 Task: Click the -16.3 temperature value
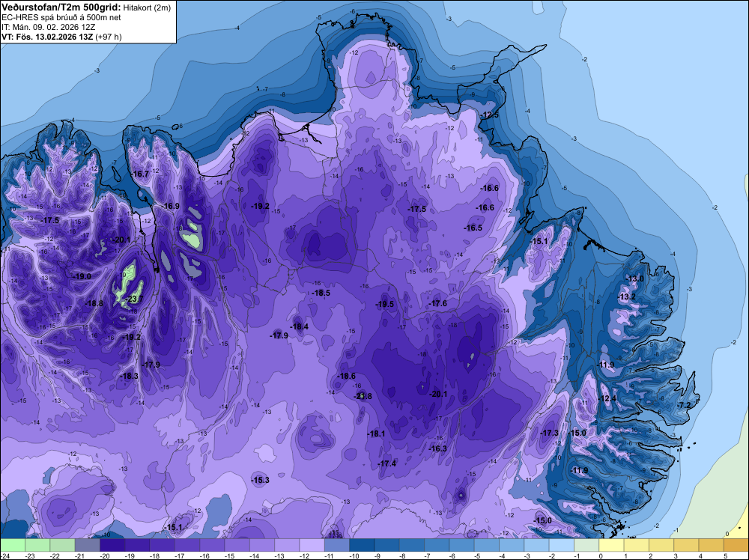coord(437,448)
